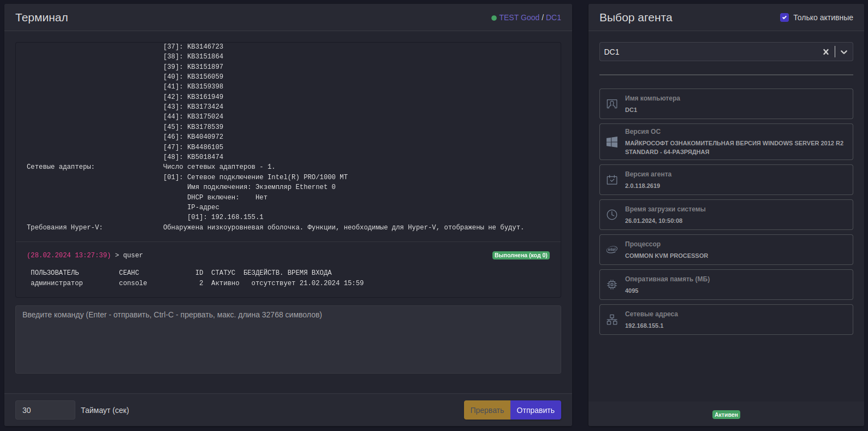The width and height of the screenshot is (868, 431).
Task: Click the KB3151897 update entry
Action: click(x=193, y=67)
